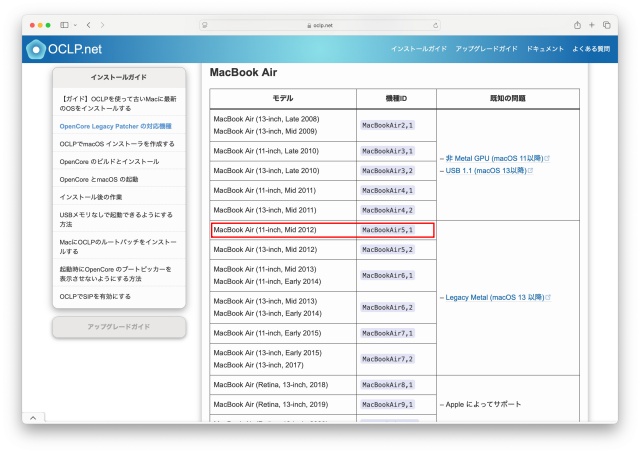The height and width of the screenshot is (453, 640).
Task: Click the scroll-to-top chevron at bottom left
Action: click(33, 416)
